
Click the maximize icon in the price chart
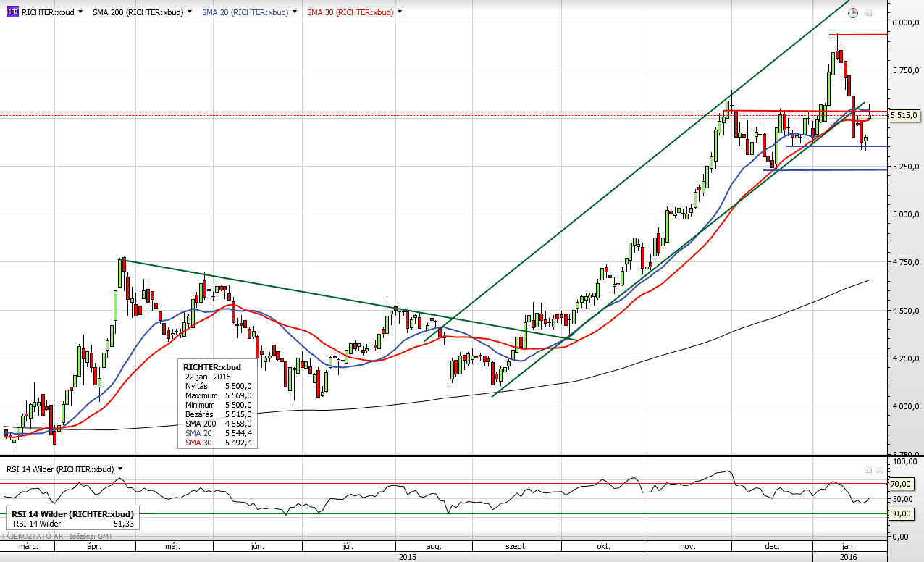click(x=869, y=12)
